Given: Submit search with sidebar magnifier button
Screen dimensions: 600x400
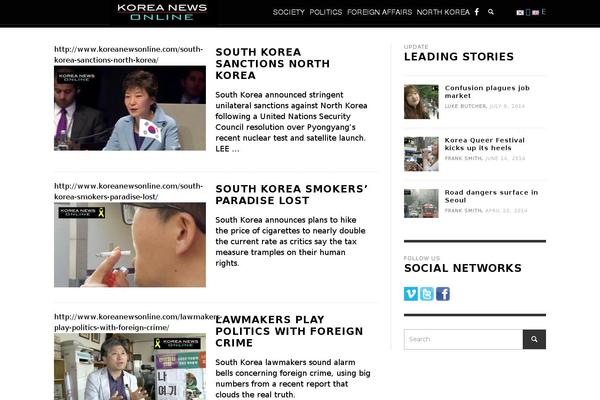Looking at the screenshot, I should [534, 339].
